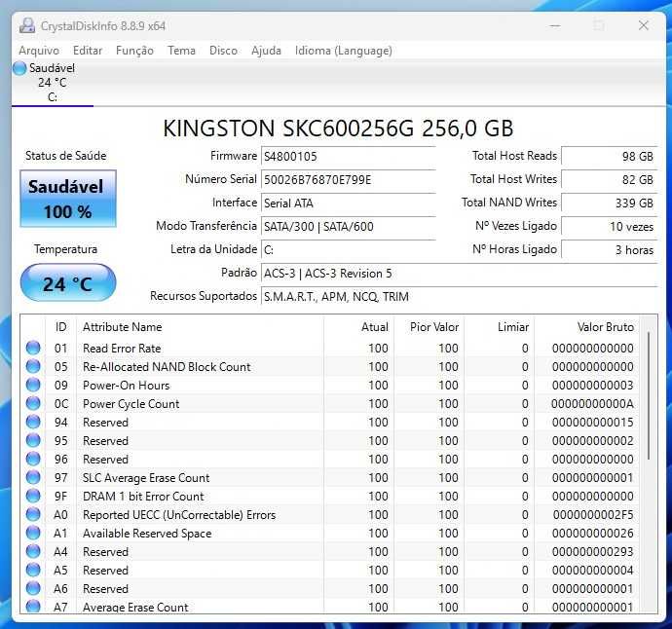
Task: Click the Total Host Writes value 82 GB
Action: [609, 179]
